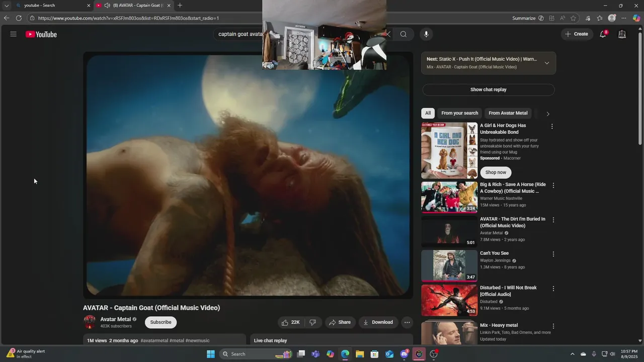Viewport: 644px width, 362px height.
Task: Open Can't You See video thumbnail
Action: [x=449, y=265]
